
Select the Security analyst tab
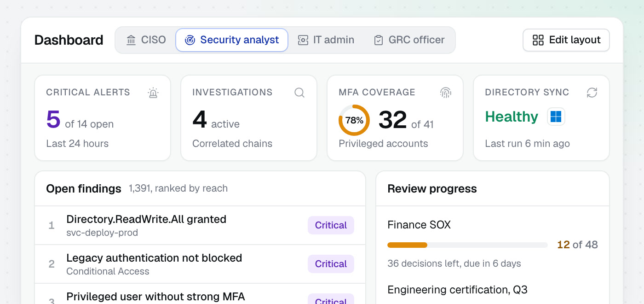(232, 40)
